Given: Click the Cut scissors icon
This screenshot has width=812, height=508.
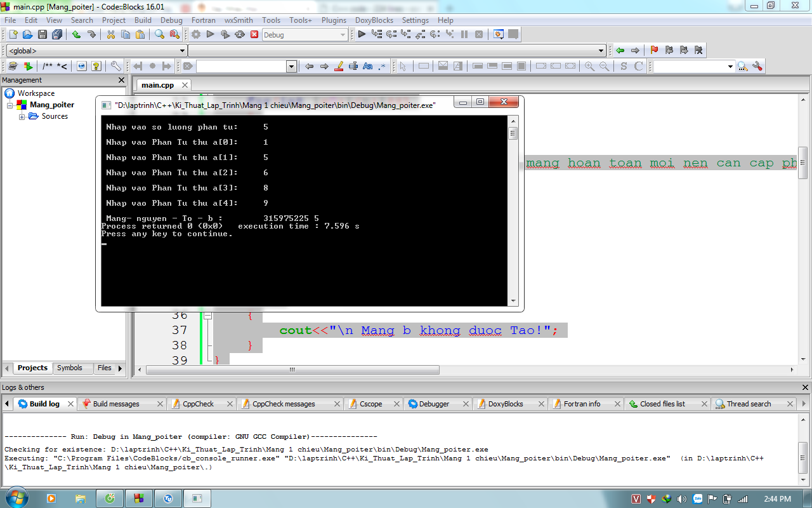Looking at the screenshot, I should tap(110, 35).
